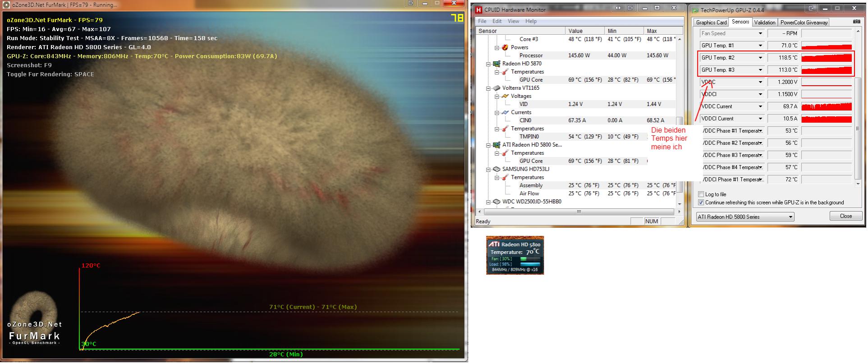This screenshot has height=364, width=868.
Task: Click the GPU Temp. #1 red history graph
Action: tap(827, 46)
